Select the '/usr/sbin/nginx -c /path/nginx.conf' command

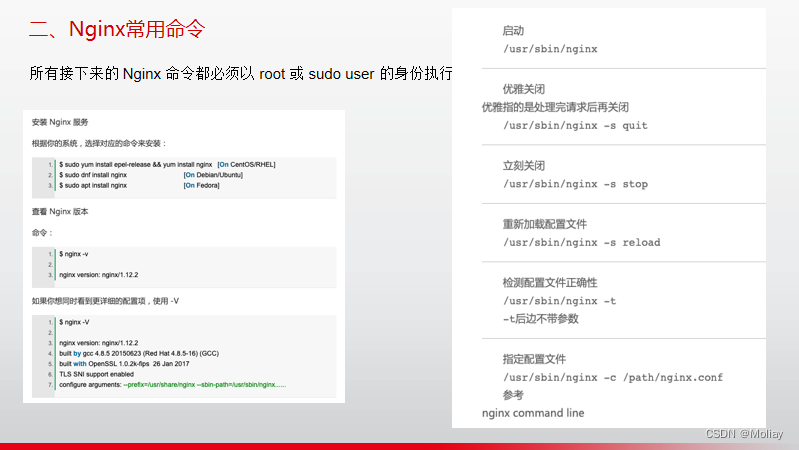[613, 378]
